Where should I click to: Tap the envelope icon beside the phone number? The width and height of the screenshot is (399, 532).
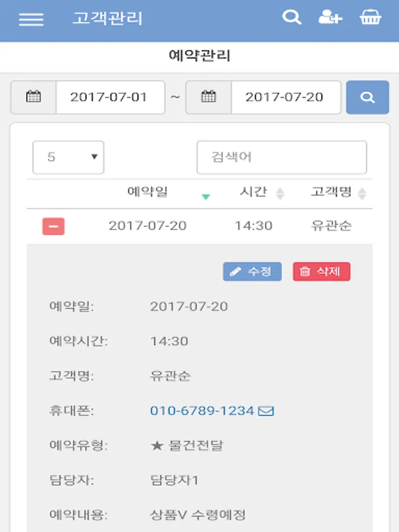coord(266,411)
